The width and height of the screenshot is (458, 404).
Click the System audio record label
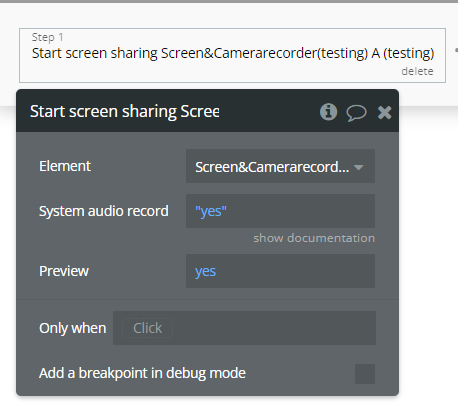click(104, 211)
